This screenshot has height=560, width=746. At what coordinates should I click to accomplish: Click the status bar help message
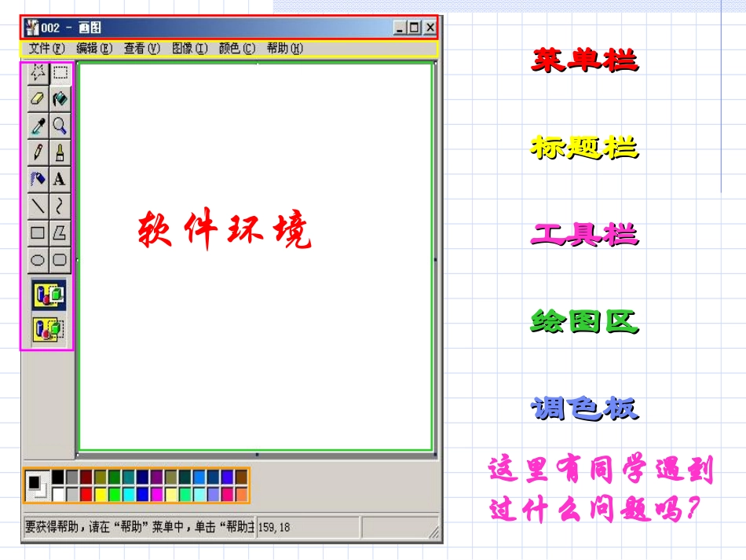(x=140, y=527)
